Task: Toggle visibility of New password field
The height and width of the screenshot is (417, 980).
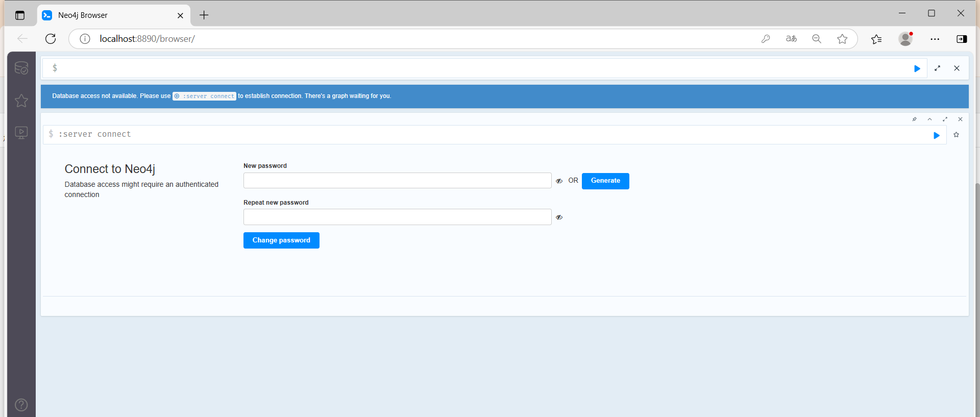Action: coord(559,181)
